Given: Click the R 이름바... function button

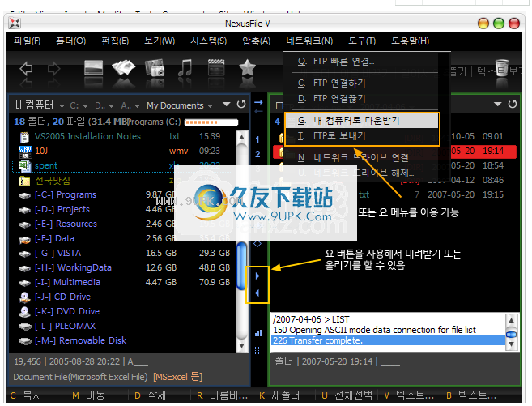Looking at the screenshot, I should (222, 395).
